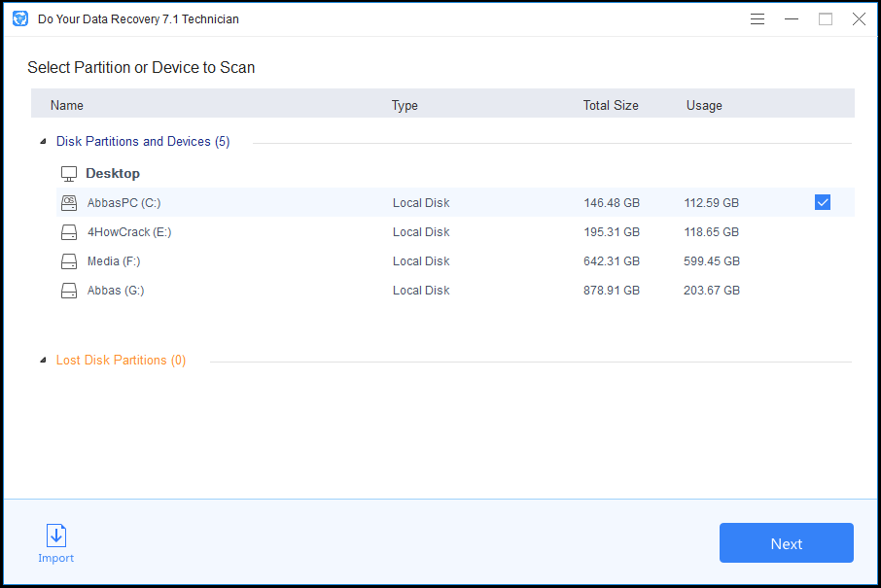Collapse Lost Disk Partitions section

43,360
